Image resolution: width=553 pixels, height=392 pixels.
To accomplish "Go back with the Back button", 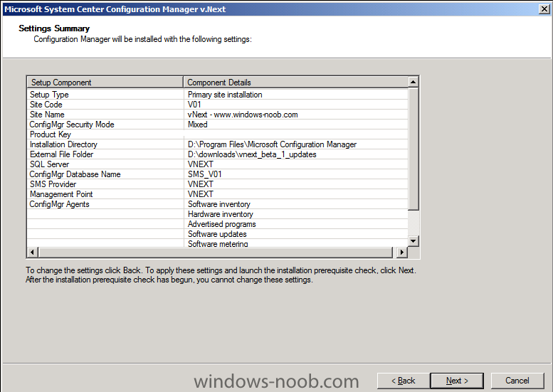I will click(403, 381).
